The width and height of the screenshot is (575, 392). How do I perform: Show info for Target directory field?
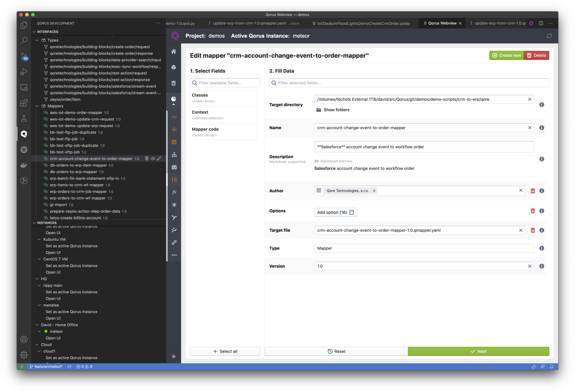click(542, 105)
